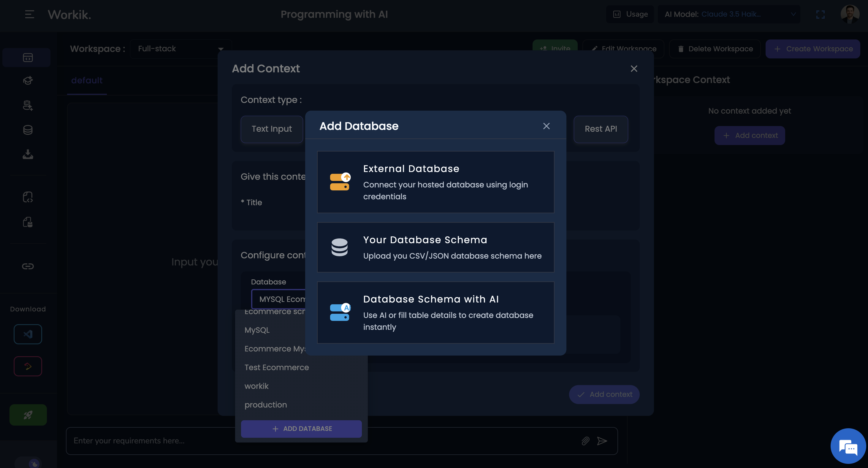Screen dimensions: 868x468
Task: Open the learning resources graduation cap icon
Action: pos(28,80)
